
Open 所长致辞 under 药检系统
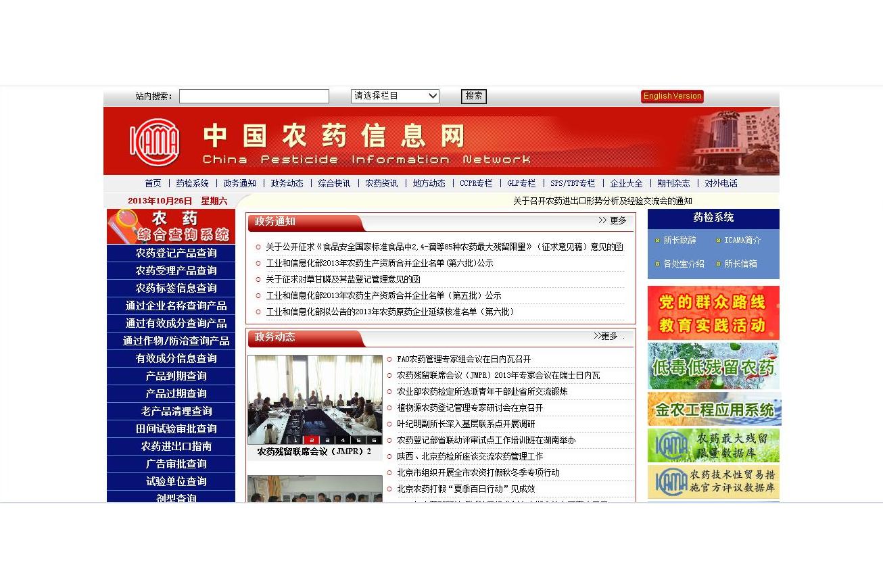click(679, 241)
